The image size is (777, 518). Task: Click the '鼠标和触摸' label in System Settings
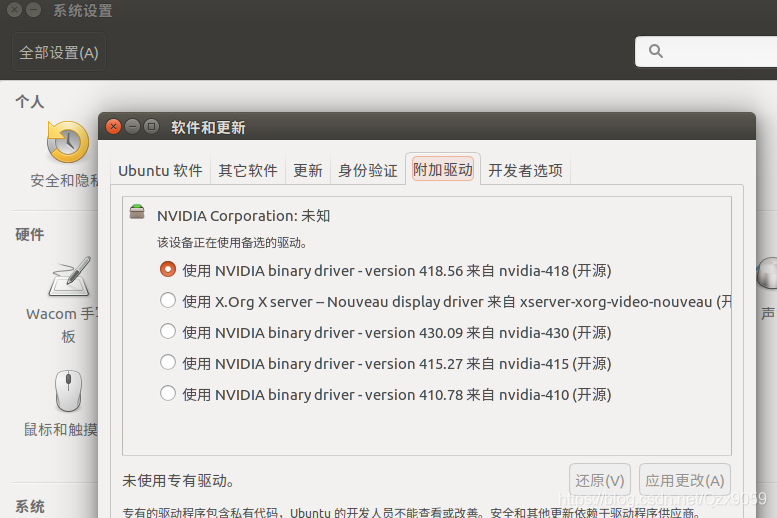[x=61, y=429]
